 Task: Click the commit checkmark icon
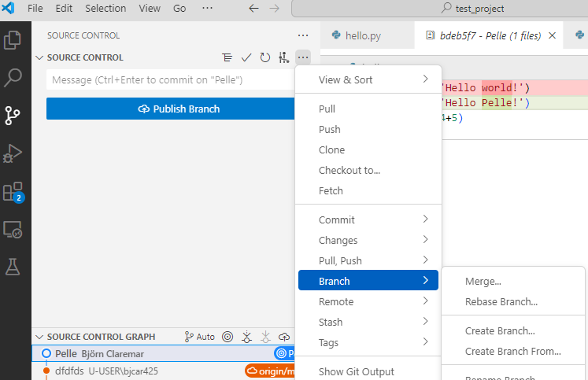pyautogui.click(x=246, y=57)
